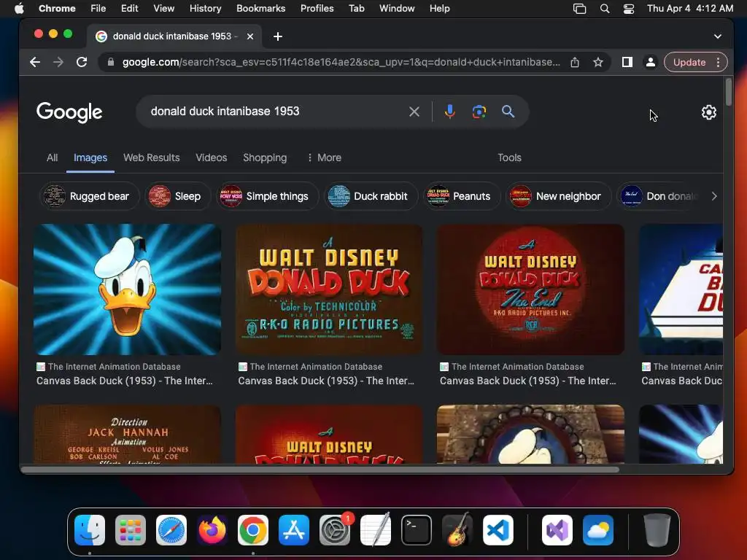The width and height of the screenshot is (747, 560).
Task: Open Visual Studio Code from the Dock
Action: [x=498, y=530]
